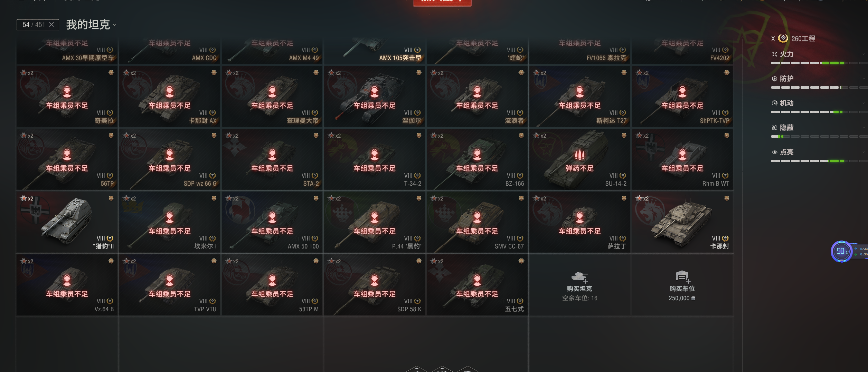
Task: Click the garage list vertical scrollbar
Action: tap(742, 271)
